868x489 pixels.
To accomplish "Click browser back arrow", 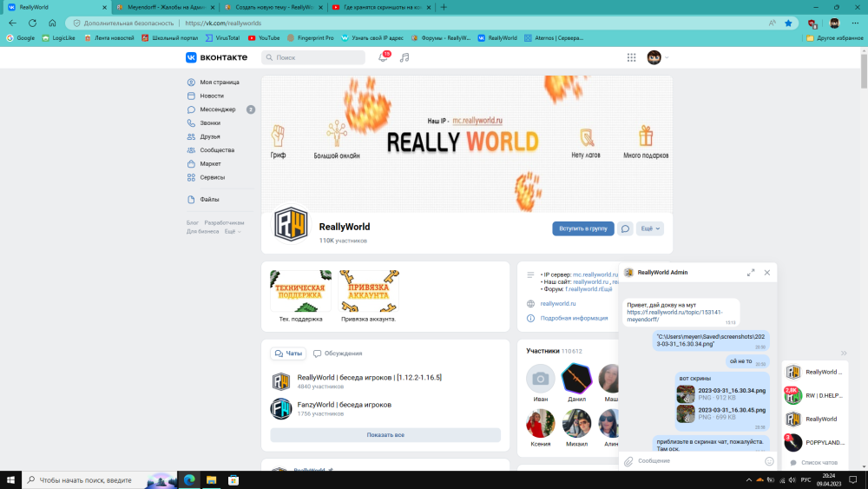I will pos(13,23).
